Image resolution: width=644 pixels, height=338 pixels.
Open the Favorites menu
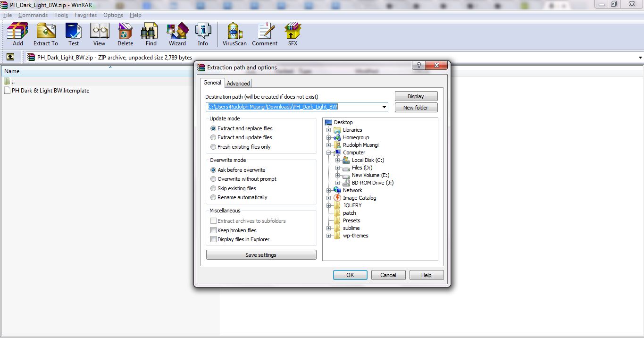tap(85, 15)
